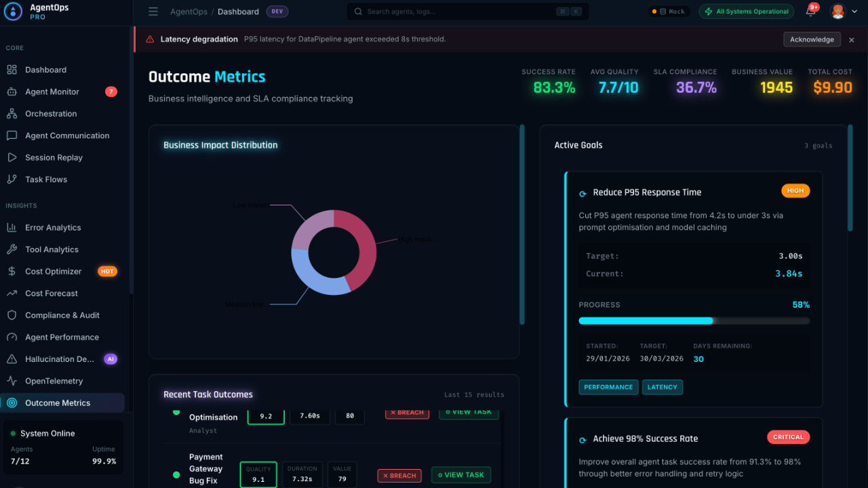Toggle the hamburger menu at top left
This screenshot has width=868, height=488.
[153, 12]
